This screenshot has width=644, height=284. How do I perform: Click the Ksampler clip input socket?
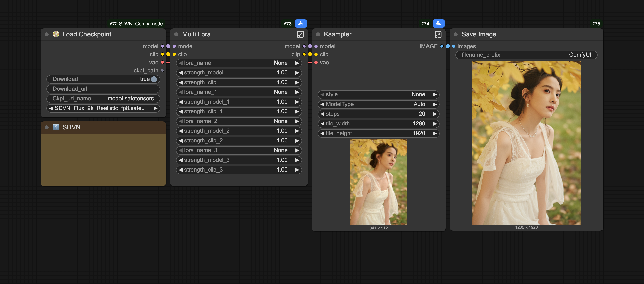point(316,54)
